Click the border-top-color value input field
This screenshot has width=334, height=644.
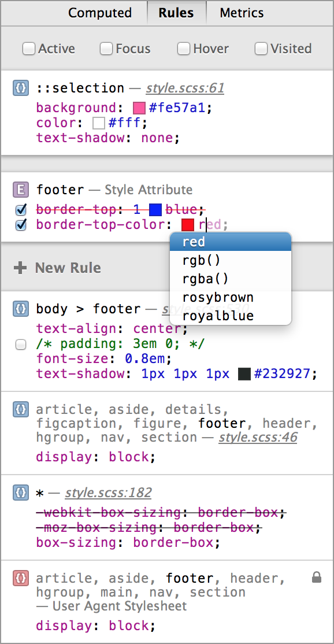tap(210, 225)
